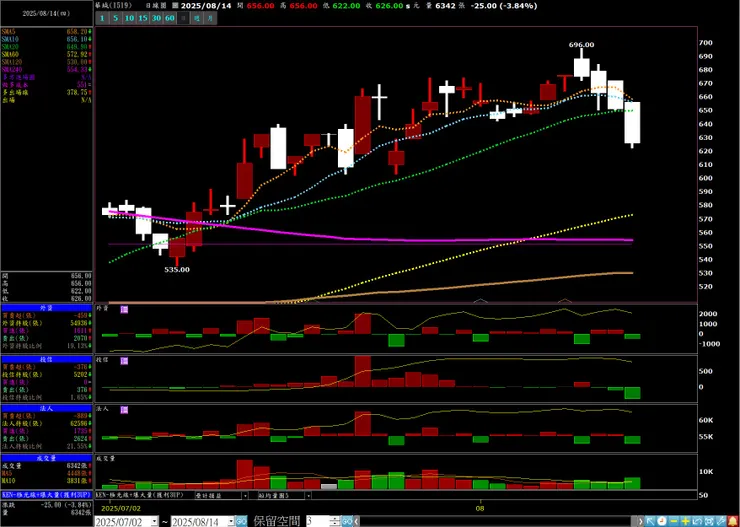Click the fit-to-screen focus icon
The image size is (740, 527).
point(709,521)
